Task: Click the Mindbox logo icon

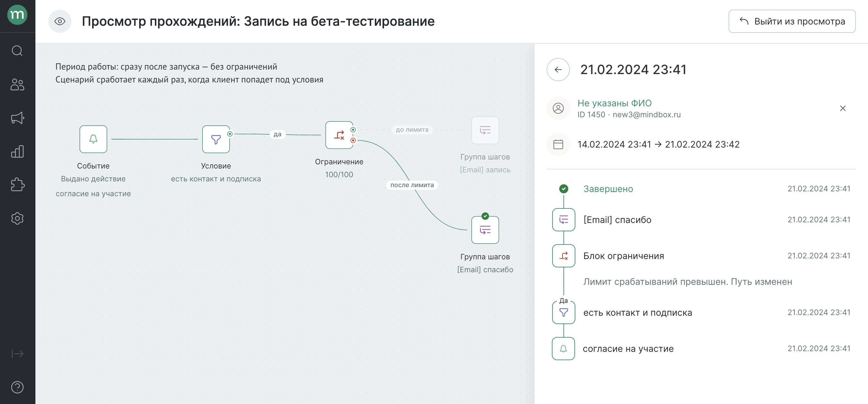Action: point(17,15)
